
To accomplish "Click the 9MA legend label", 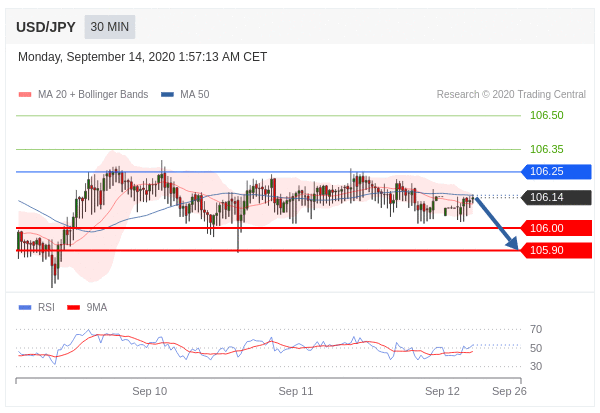I will (x=97, y=307).
